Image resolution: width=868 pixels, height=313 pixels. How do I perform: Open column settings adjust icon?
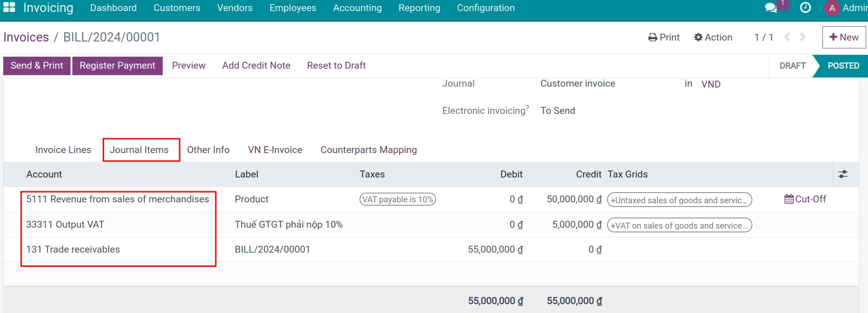843,174
